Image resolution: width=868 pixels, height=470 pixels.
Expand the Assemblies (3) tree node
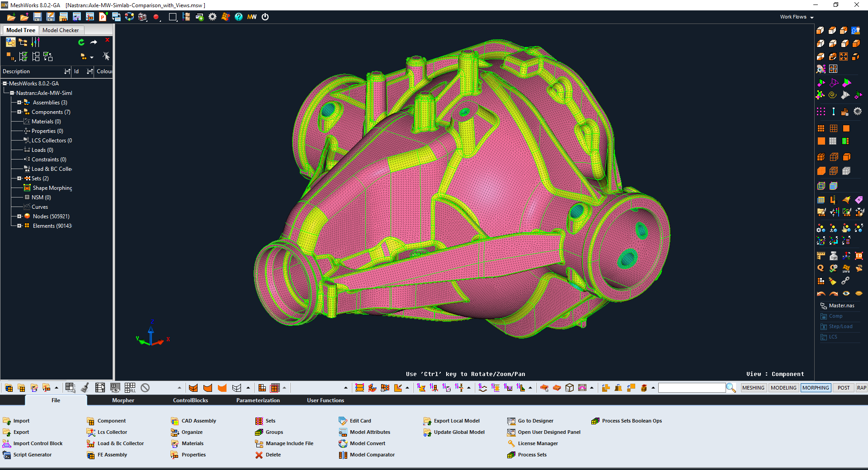(19, 103)
